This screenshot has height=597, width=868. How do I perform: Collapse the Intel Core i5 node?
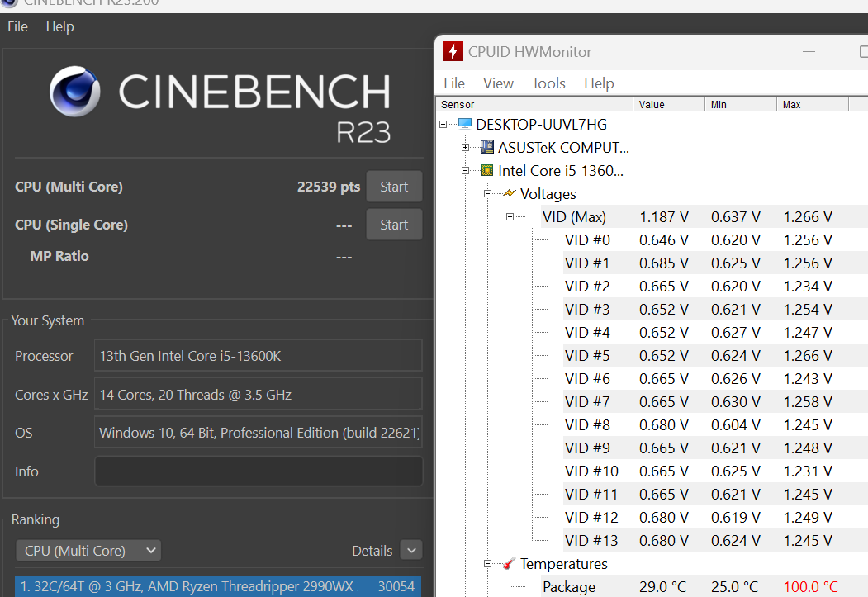(465, 171)
